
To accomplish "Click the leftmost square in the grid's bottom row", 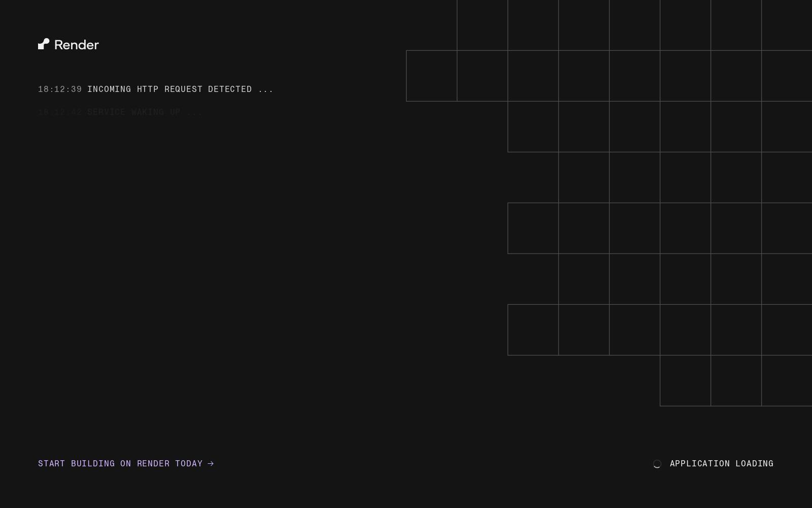I will point(685,380).
